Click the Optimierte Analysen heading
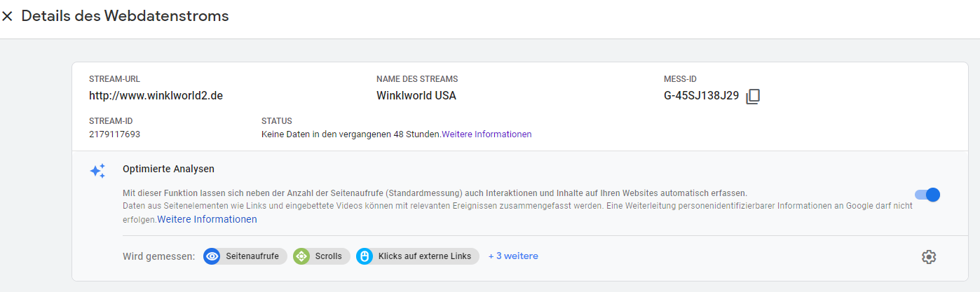The width and height of the screenshot is (980, 292). click(x=168, y=169)
